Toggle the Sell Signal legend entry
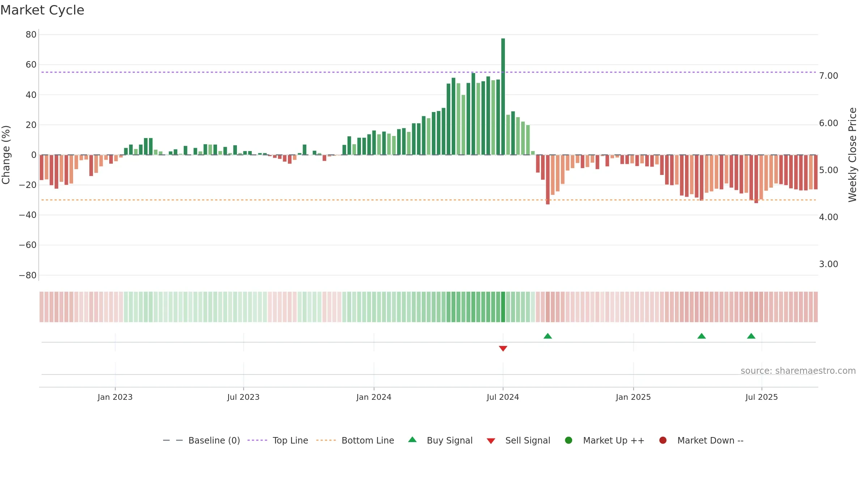Viewport: 868px width, 488px height. click(518, 440)
